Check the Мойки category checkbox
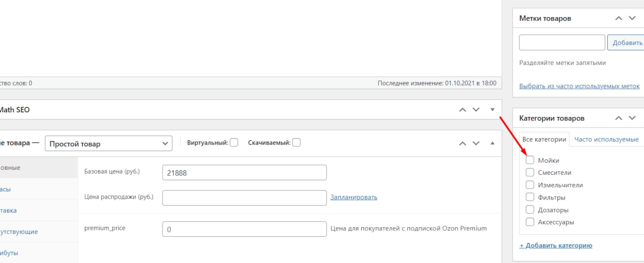Image resolution: width=644 pixels, height=263 pixels. pos(530,160)
